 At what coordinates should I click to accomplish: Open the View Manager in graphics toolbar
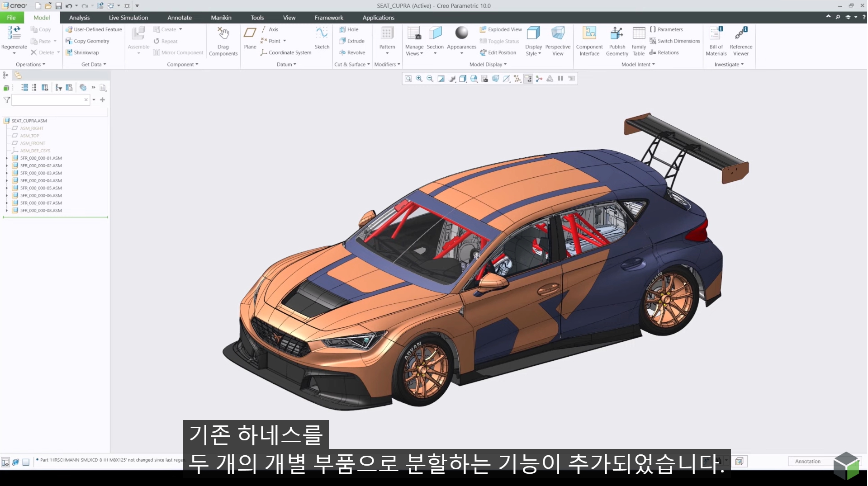(x=484, y=79)
